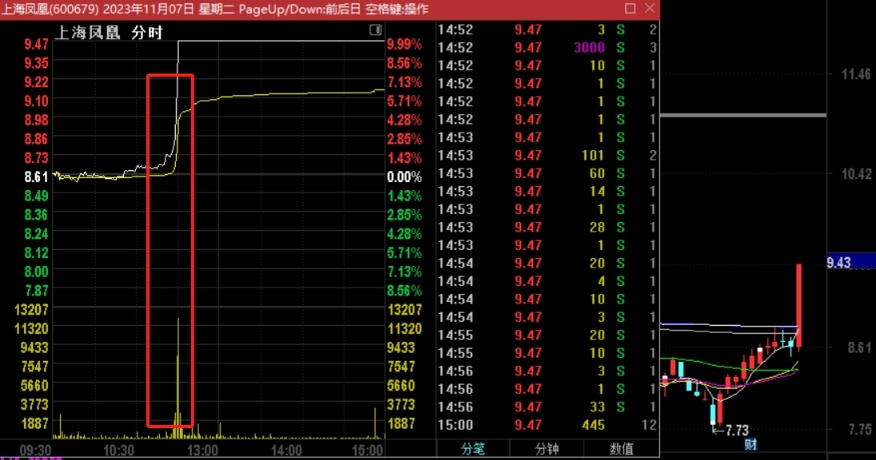This screenshot has width=876, height=460.
Task: Switch to the 数值 tab
Action: point(621,449)
